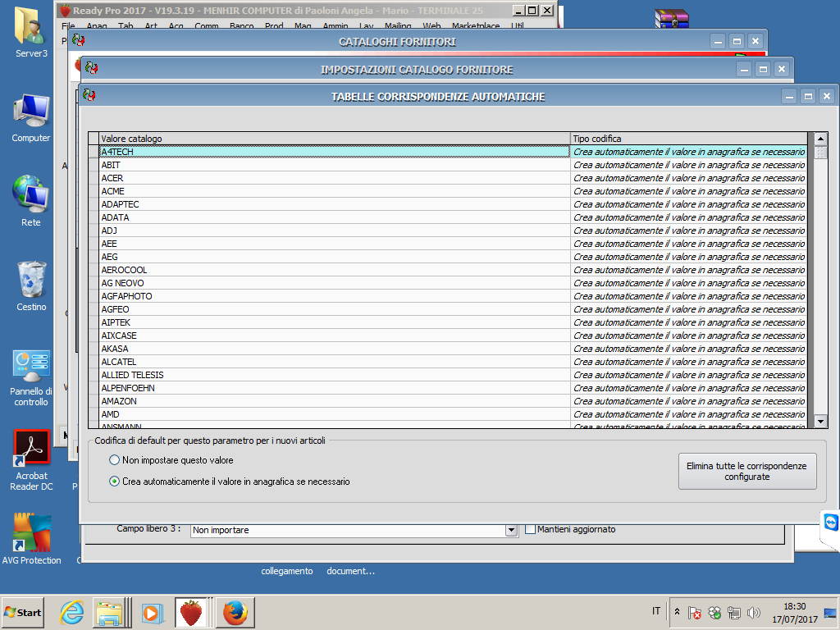Image resolution: width=840 pixels, height=630 pixels.
Task: Open the Mailing menu in Ready Pro
Action: tap(398, 25)
